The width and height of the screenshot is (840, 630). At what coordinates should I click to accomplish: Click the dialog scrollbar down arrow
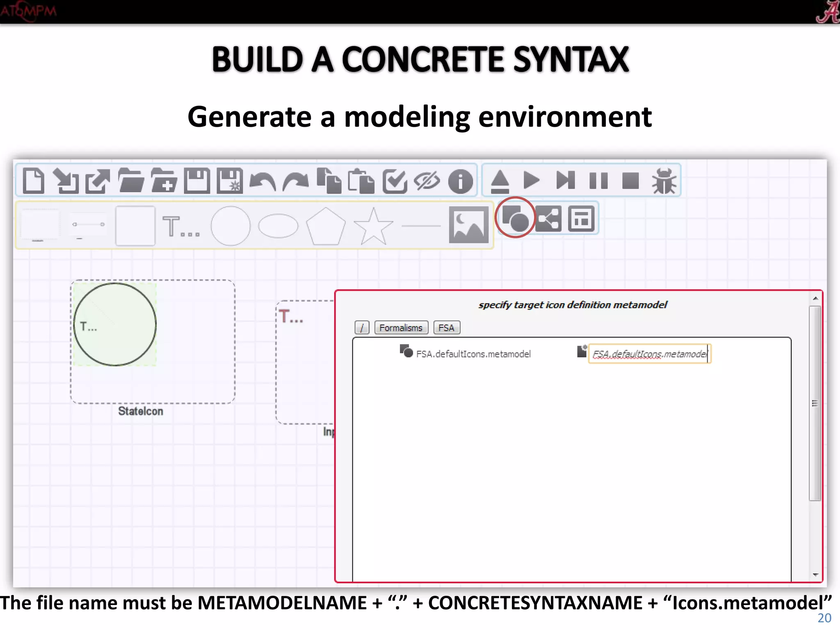[x=815, y=575]
